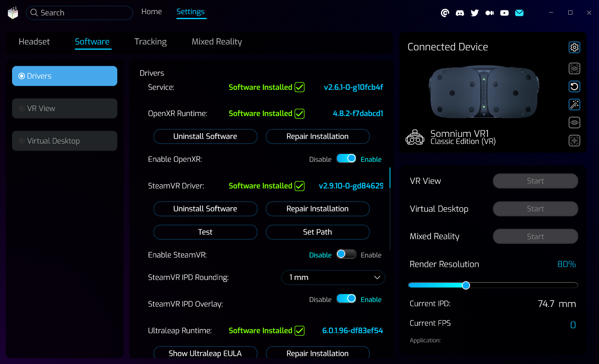
Task: Open the SteamVR IPD Rounding dropdown
Action: coord(333,277)
